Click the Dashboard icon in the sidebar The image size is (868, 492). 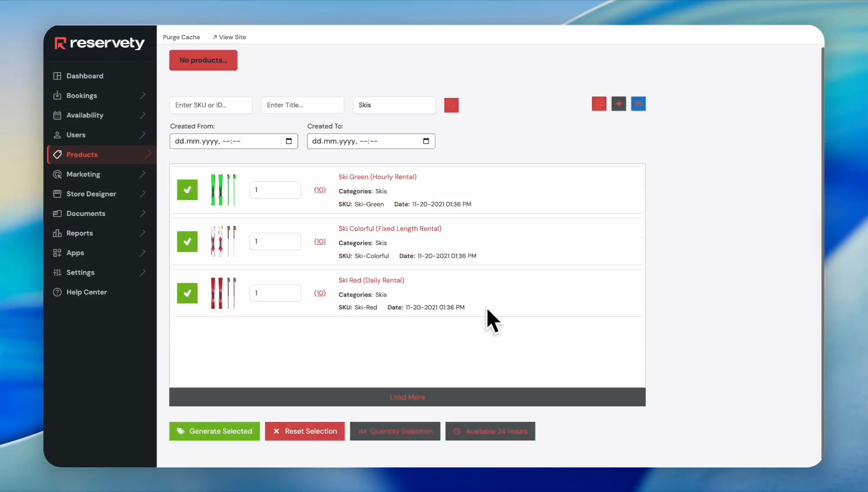click(57, 76)
